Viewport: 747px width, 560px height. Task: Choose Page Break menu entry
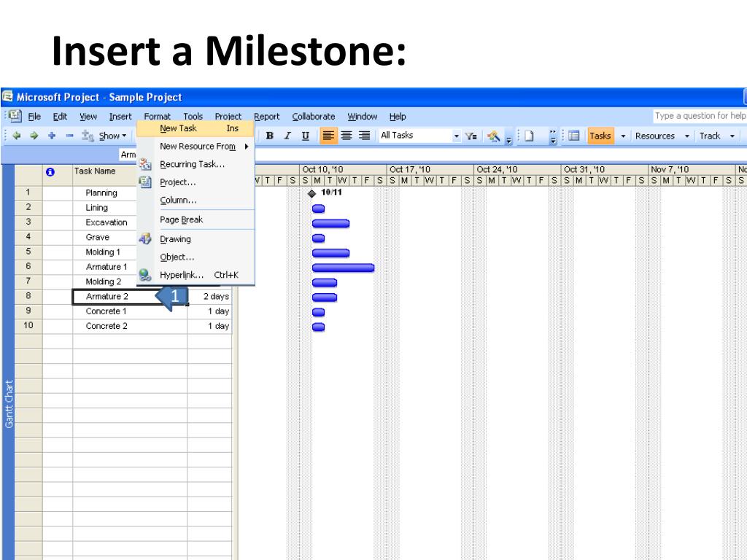[x=196, y=219]
